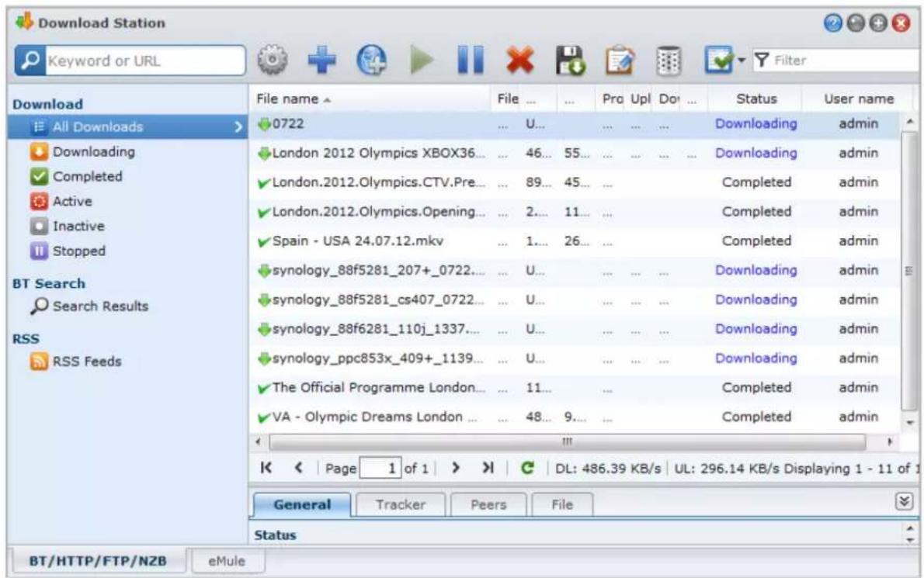The image size is (924, 578).
Task: Select synology_88f5281_cs407_0722 row
Action: (575, 300)
